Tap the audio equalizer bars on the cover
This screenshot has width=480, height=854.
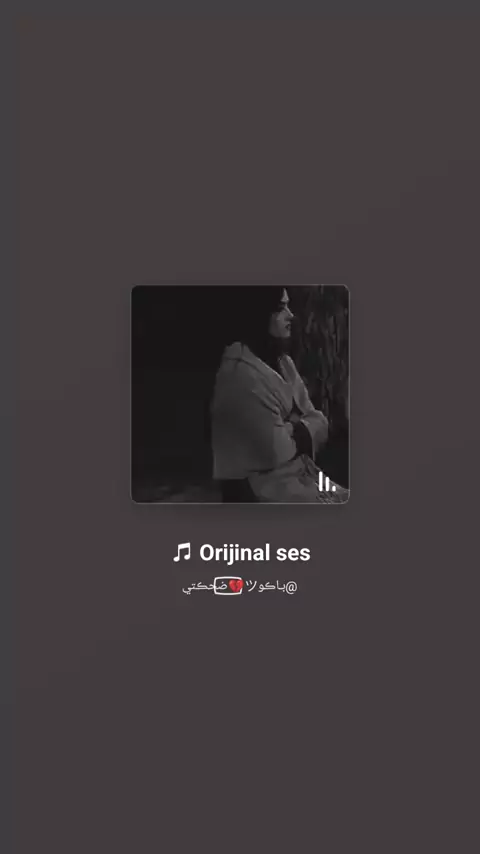click(x=327, y=481)
